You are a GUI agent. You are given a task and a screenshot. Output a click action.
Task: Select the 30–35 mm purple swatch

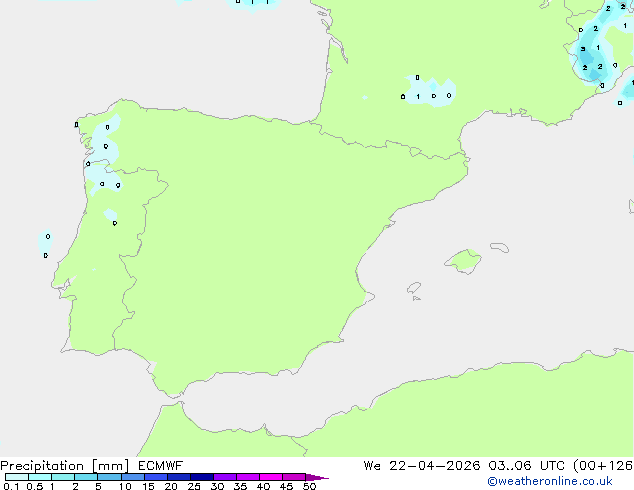point(225,477)
